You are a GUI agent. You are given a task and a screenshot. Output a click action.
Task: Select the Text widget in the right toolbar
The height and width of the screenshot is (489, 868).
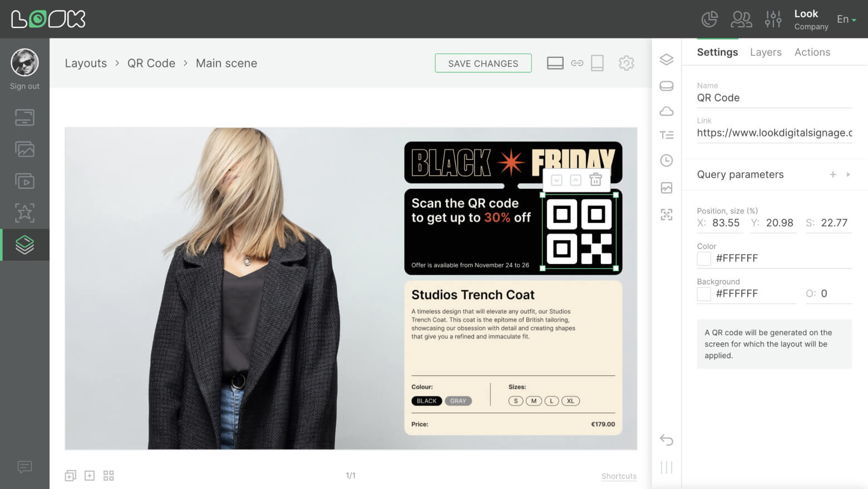[x=666, y=135]
